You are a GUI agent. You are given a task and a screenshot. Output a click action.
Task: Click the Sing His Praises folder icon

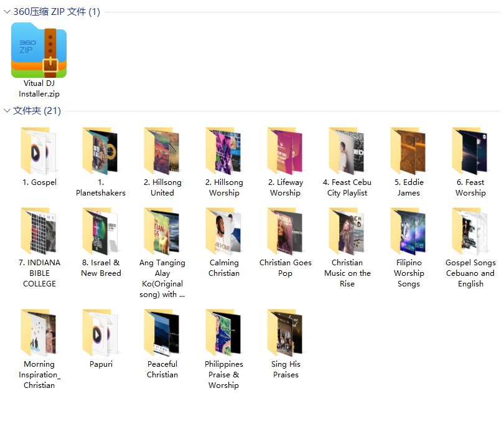[x=286, y=333]
